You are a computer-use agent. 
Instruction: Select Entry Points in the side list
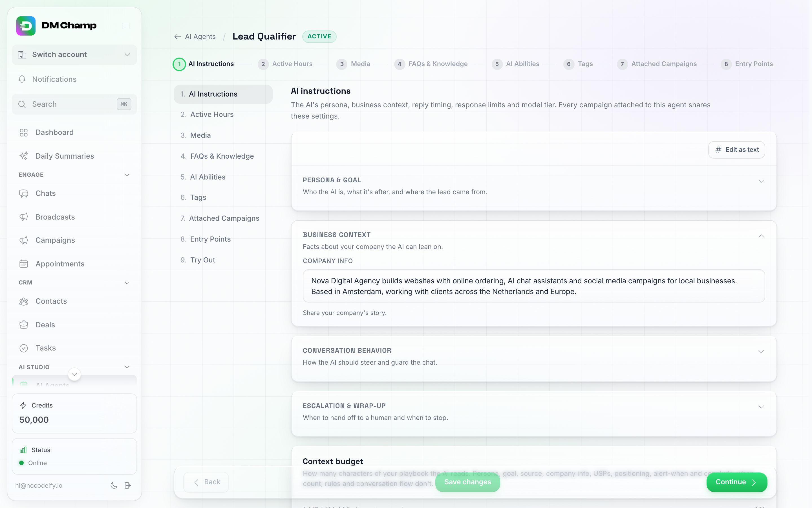223,239
